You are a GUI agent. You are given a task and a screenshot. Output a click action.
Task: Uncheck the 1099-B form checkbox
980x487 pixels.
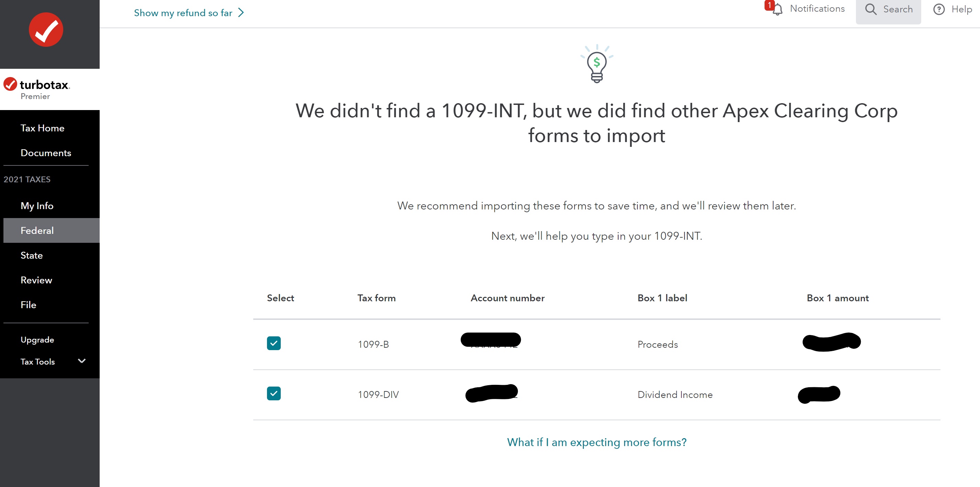pyautogui.click(x=274, y=343)
